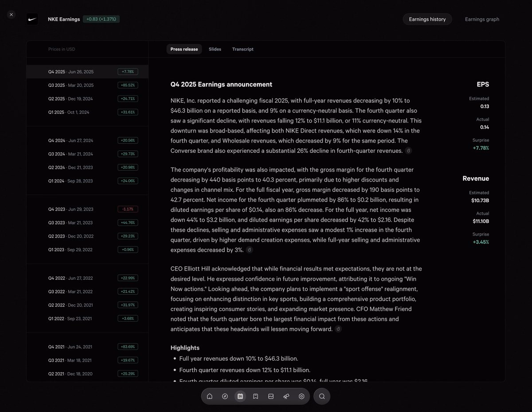Select Q3 2021 · Mar 18, 2021 row

pos(87,360)
